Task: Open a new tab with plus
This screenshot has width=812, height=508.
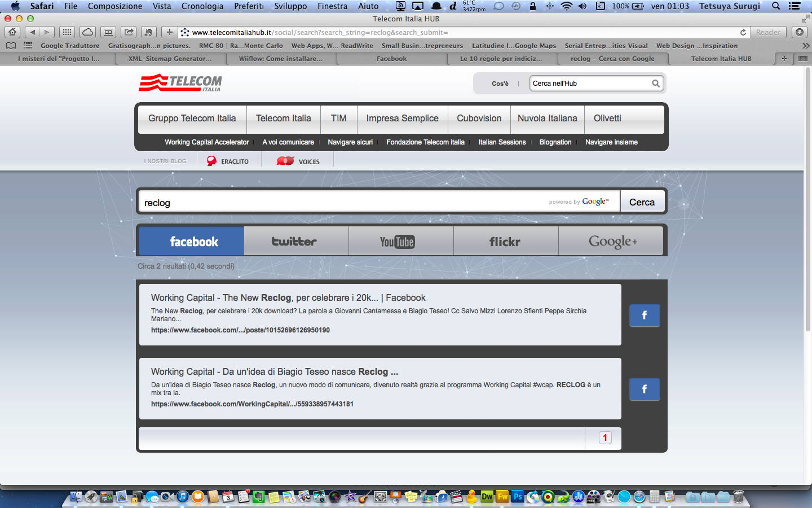Action: (784, 59)
